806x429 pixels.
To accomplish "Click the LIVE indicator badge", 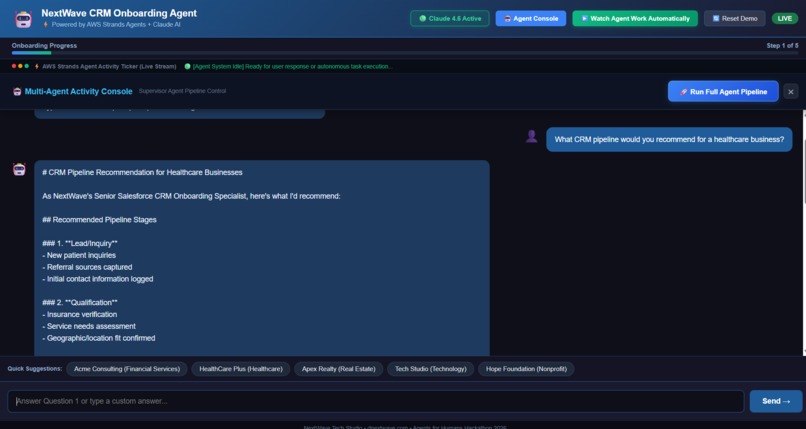I will (x=784, y=18).
